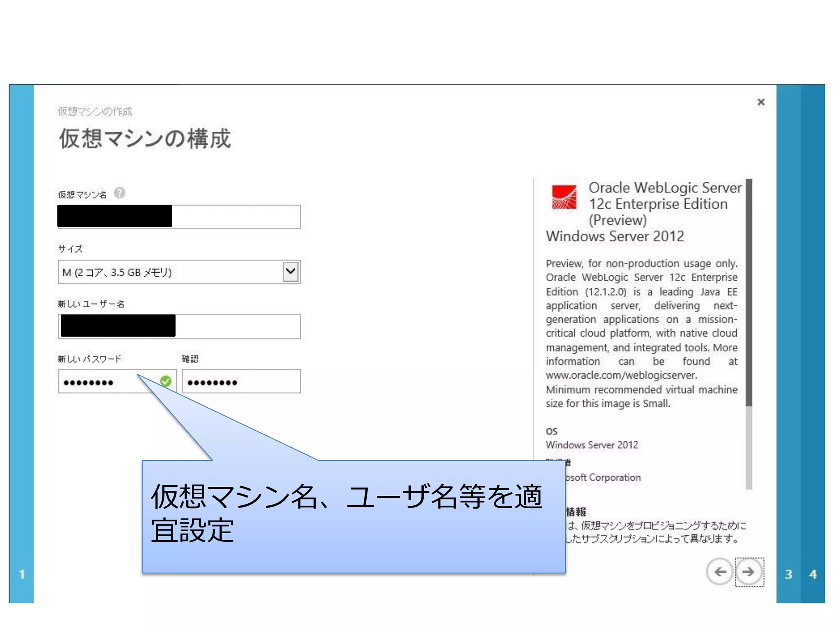Click the 仮想マシンの構成 heading
Image resolution: width=840 pixels, height=630 pixels.
tap(145, 138)
